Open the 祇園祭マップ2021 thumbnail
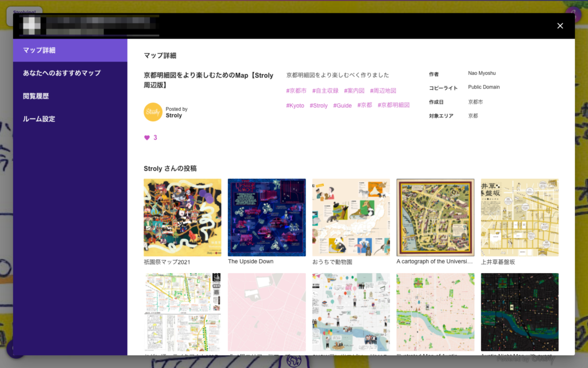 tap(182, 217)
